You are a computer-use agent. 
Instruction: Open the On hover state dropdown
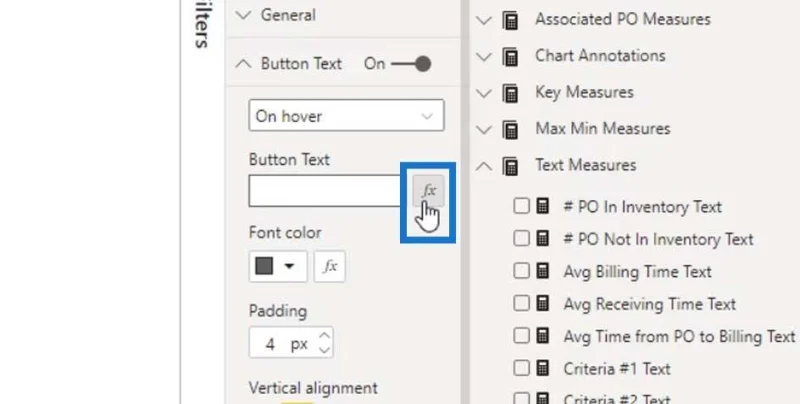pos(346,116)
